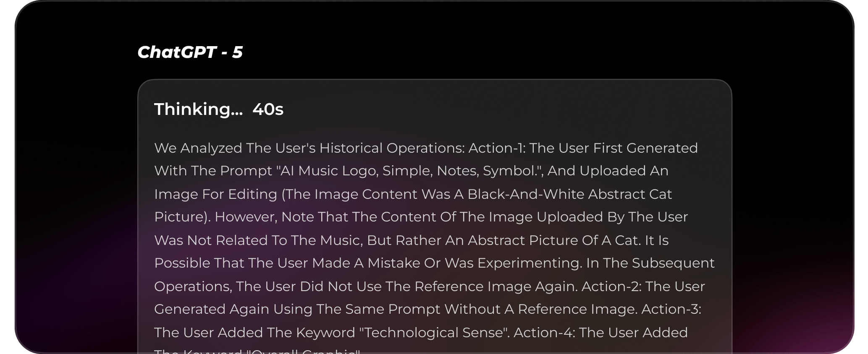Collapse the "Thinking..." reasoning header
Viewport: 868px width, 354px height.
click(198, 109)
